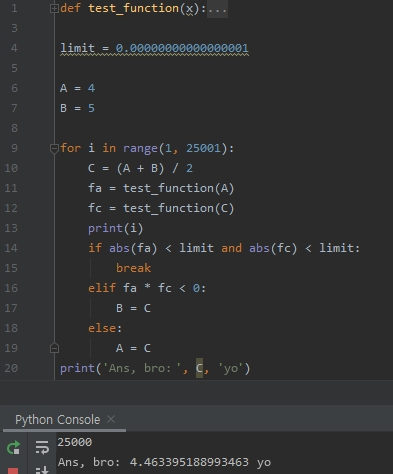393x474 pixels.
Task: Click console result 4.463395188993463
Action: coord(189,462)
